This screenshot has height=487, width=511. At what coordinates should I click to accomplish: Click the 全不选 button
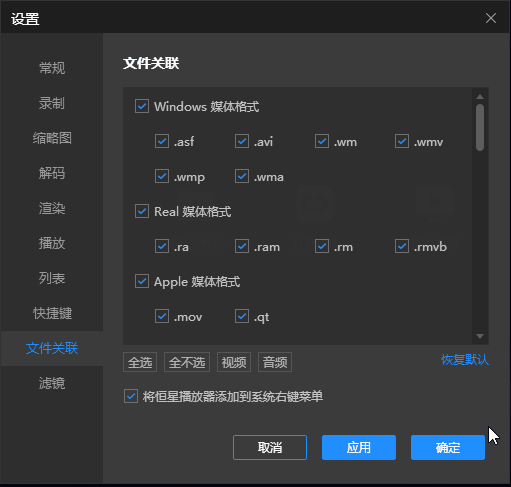187,362
